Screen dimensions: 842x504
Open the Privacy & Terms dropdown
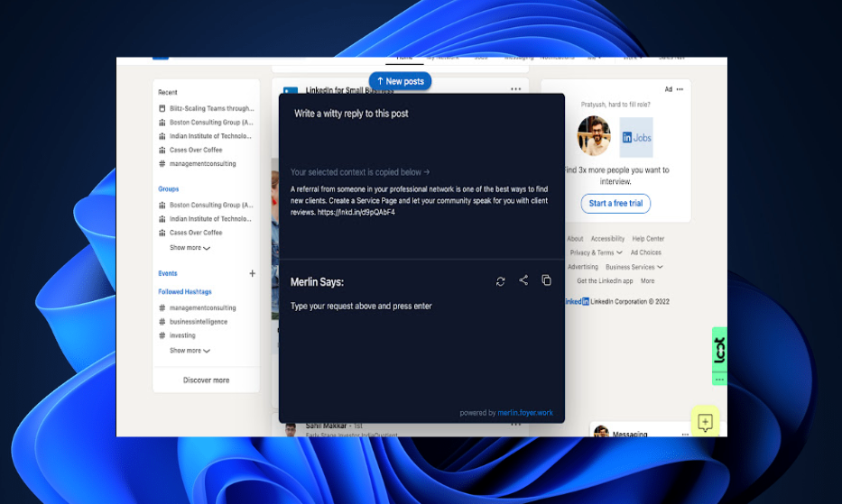pos(596,252)
